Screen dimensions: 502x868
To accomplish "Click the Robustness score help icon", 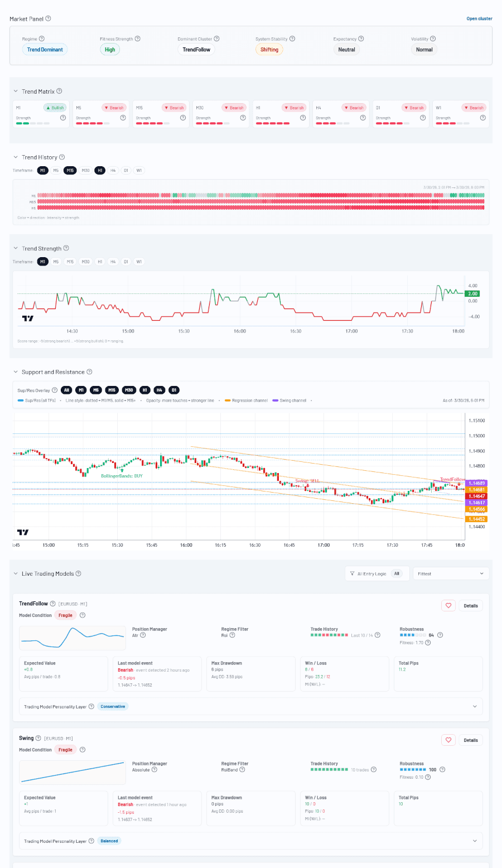I will click(x=440, y=635).
